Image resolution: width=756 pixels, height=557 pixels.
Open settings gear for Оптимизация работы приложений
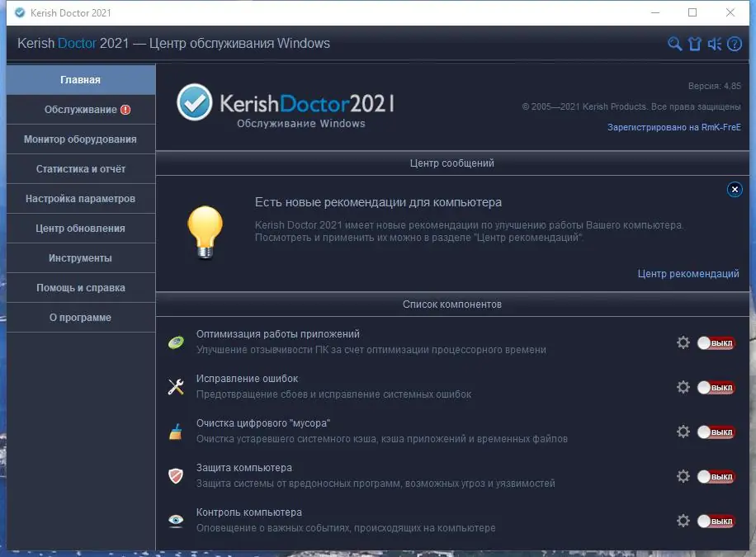683,342
